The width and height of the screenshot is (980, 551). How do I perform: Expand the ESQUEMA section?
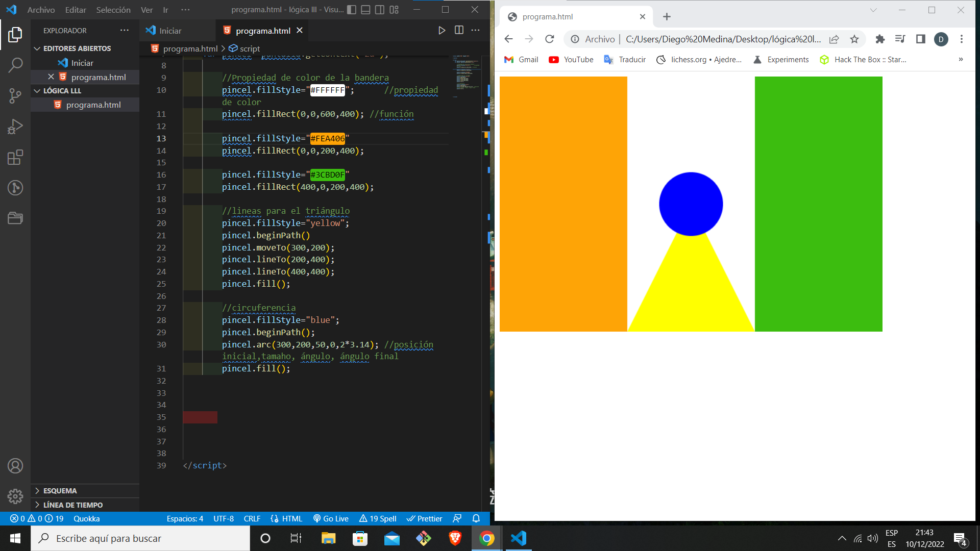(85, 491)
